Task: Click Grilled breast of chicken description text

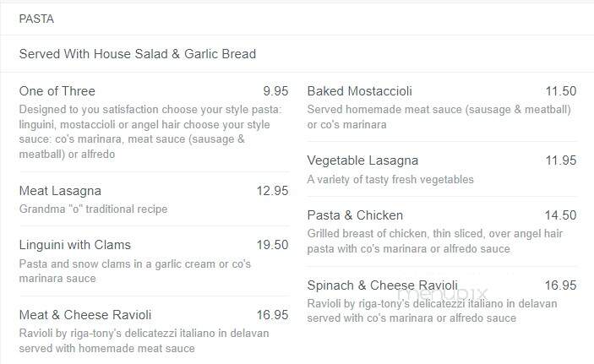Action: [435, 241]
